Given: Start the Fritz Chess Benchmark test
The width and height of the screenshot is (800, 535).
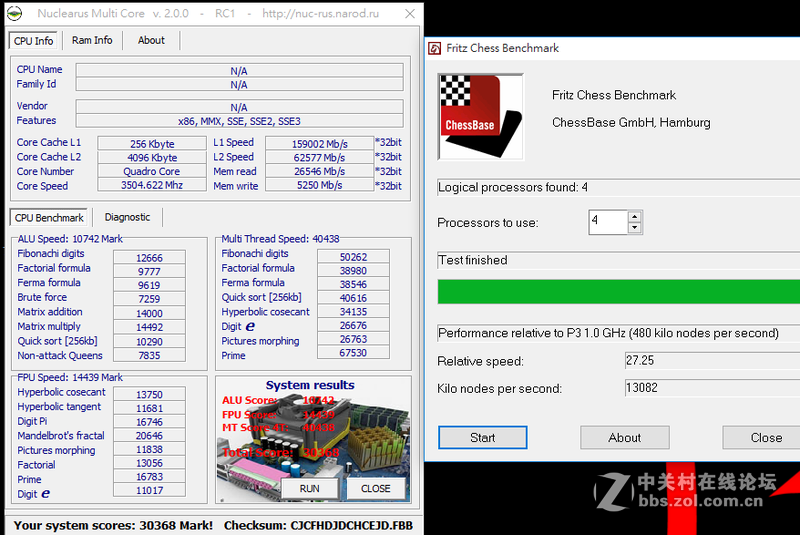Looking at the screenshot, I should point(483,438).
